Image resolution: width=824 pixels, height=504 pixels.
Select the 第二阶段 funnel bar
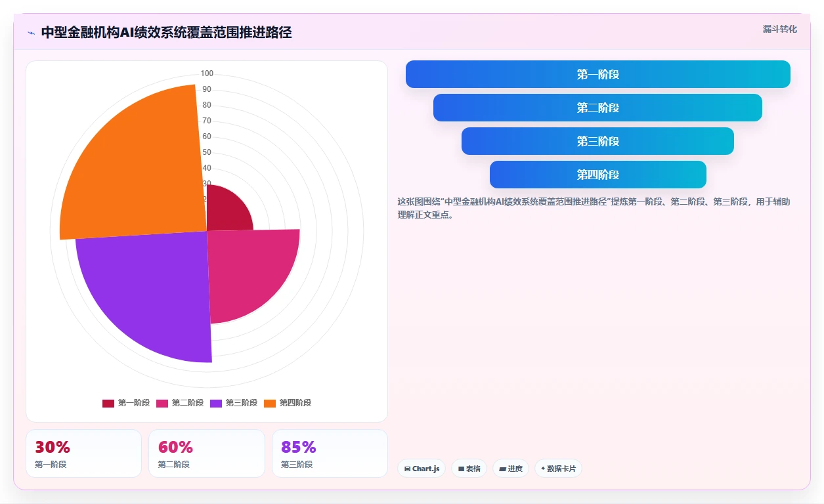[598, 108]
